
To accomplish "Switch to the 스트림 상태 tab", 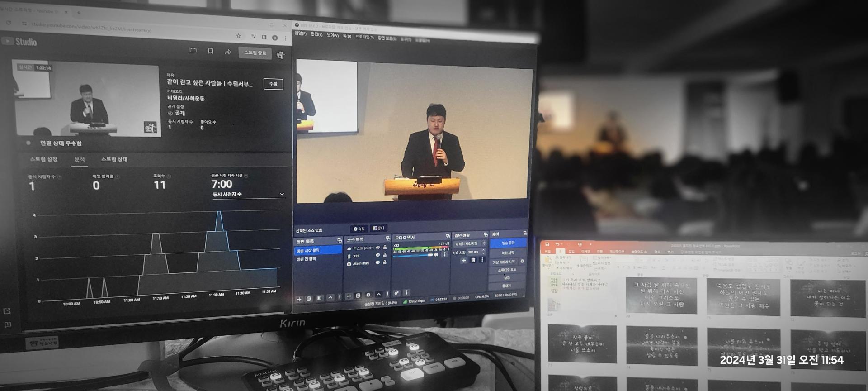I will (114, 159).
